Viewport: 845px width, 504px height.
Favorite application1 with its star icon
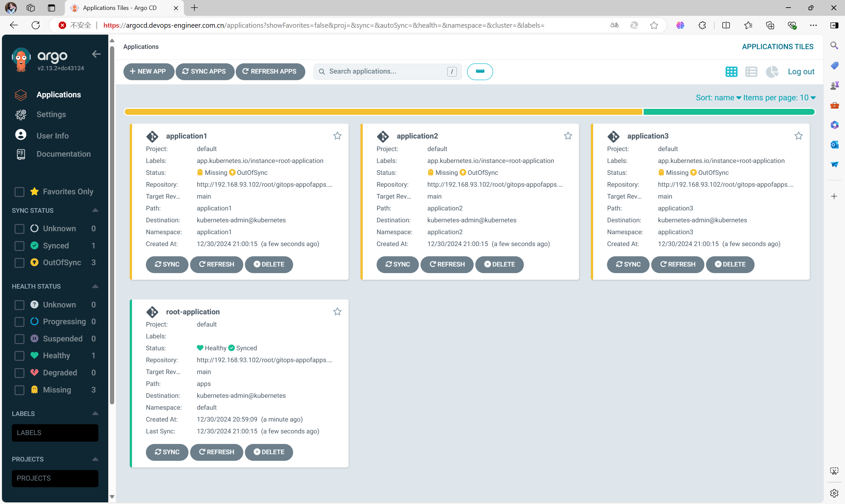[337, 136]
